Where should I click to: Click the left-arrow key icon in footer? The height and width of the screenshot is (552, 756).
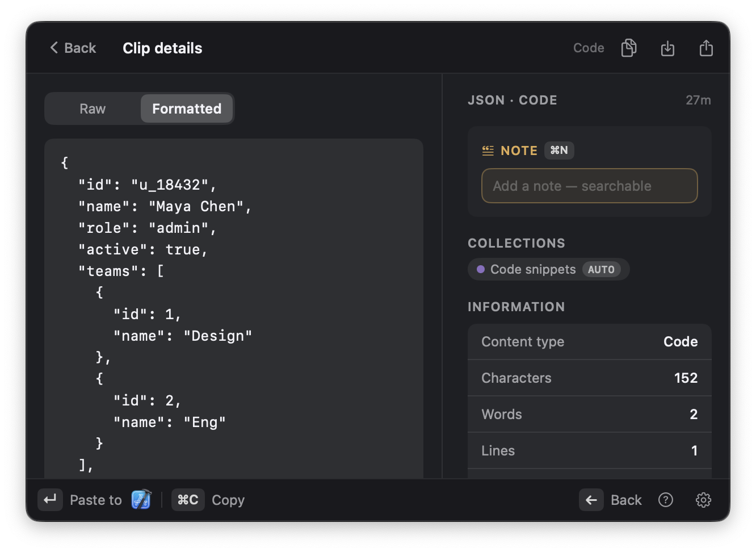(591, 500)
